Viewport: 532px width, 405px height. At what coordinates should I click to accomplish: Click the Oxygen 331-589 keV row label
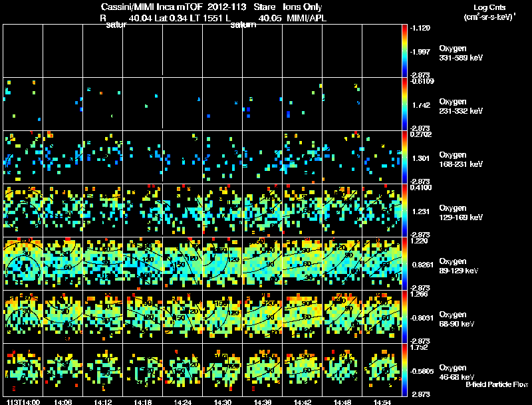(x=461, y=53)
